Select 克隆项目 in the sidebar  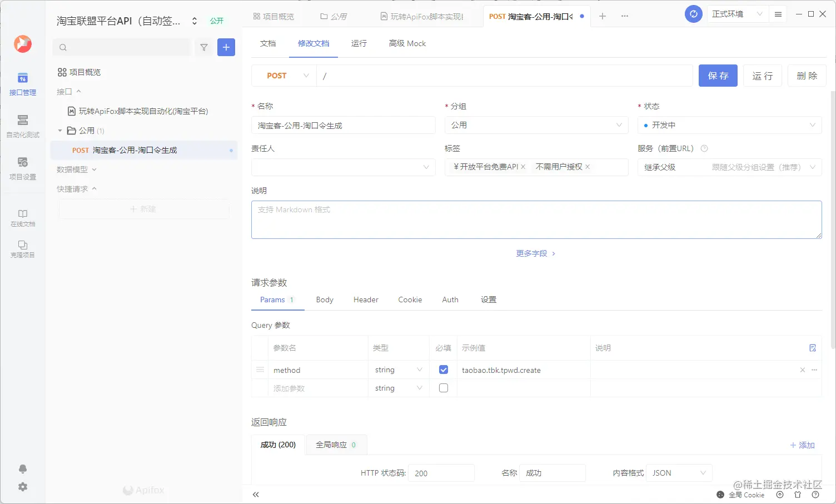pos(22,248)
